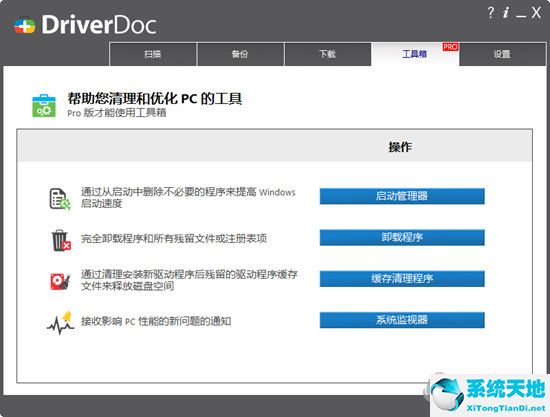The width and height of the screenshot is (550, 417).
Task: Minimize the DriverDoc window
Action: coord(521,15)
